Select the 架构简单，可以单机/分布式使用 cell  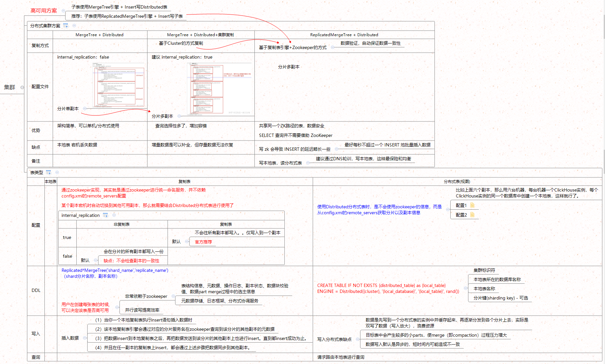(88, 126)
